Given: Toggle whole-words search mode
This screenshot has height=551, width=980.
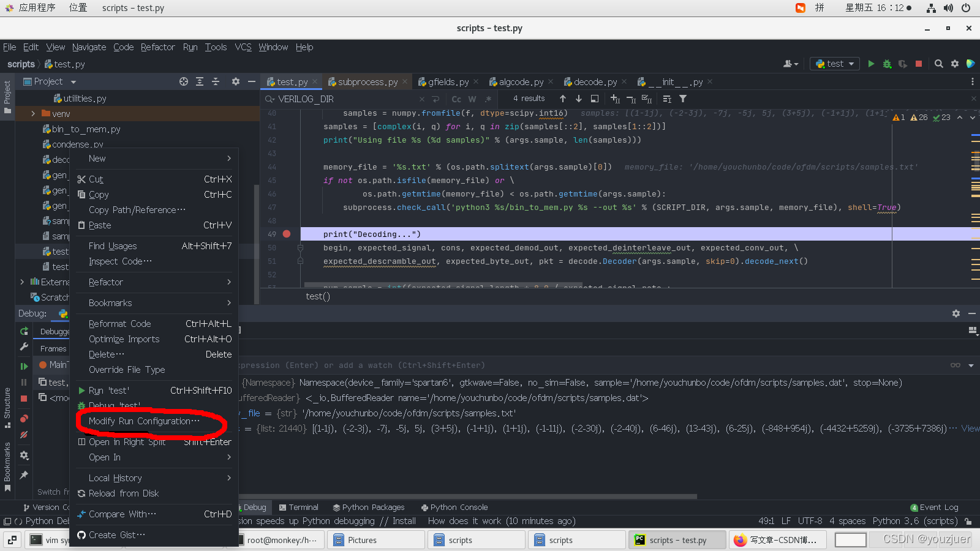Looking at the screenshot, I should [x=472, y=99].
